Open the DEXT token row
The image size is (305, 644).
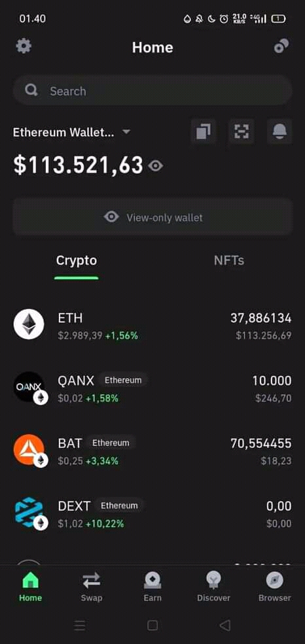pyautogui.click(x=152, y=513)
